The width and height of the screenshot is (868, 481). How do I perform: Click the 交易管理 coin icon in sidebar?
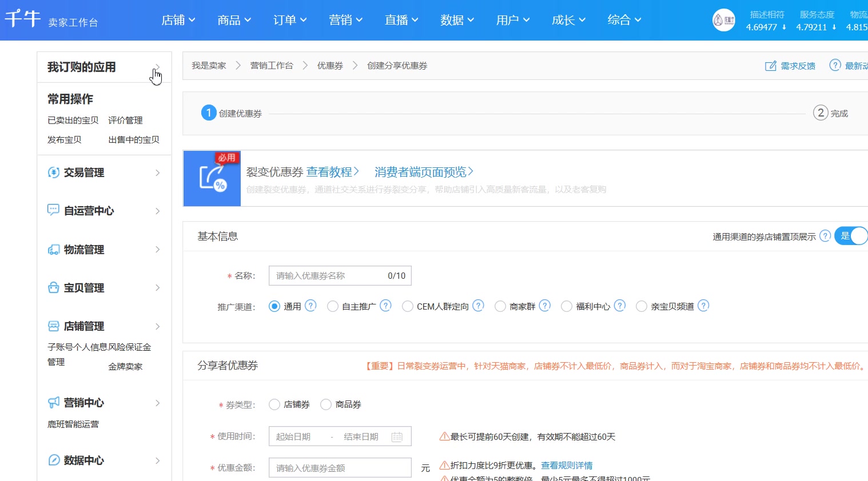[x=54, y=173]
